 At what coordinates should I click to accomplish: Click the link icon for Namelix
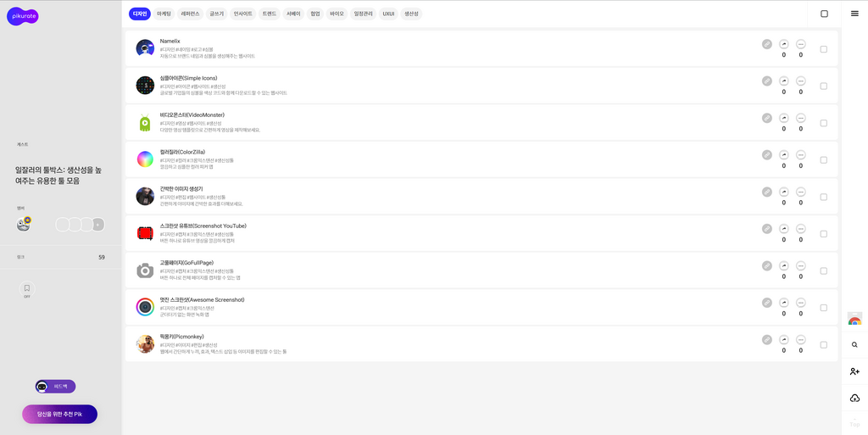[766, 44]
